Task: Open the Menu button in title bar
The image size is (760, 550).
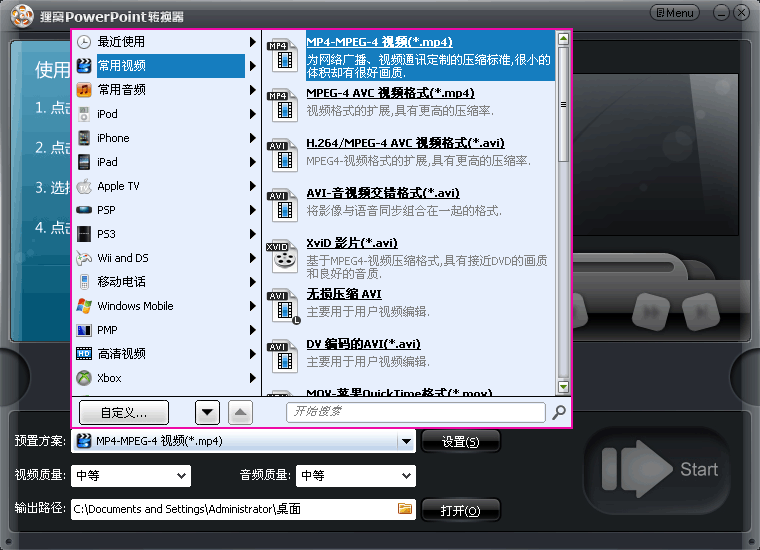Action: coord(675,13)
